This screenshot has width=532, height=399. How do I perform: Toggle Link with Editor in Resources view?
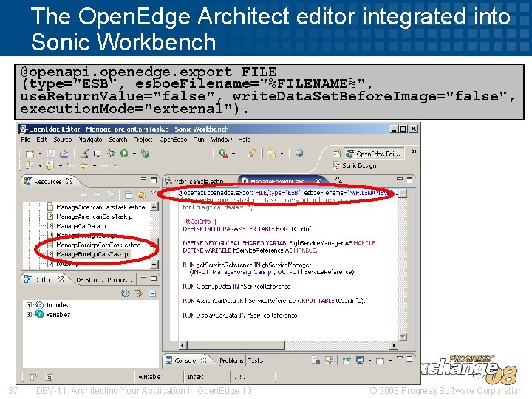(x=141, y=195)
